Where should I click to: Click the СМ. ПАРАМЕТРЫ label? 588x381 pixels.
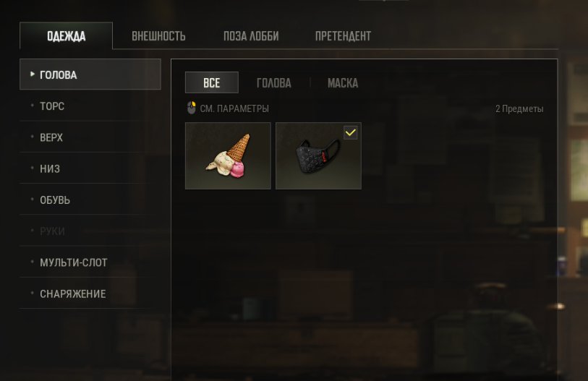(234, 108)
